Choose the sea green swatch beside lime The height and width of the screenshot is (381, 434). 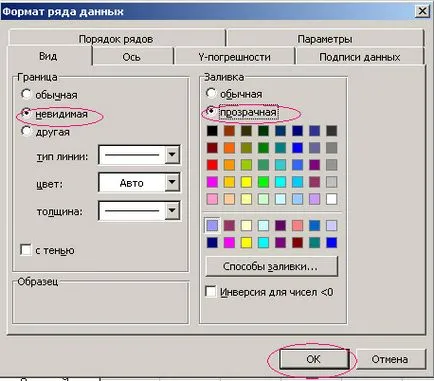point(263,165)
